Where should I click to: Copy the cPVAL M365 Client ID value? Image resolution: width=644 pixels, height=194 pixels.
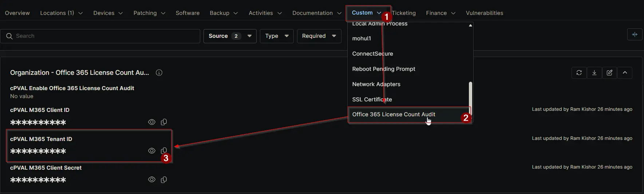(164, 122)
